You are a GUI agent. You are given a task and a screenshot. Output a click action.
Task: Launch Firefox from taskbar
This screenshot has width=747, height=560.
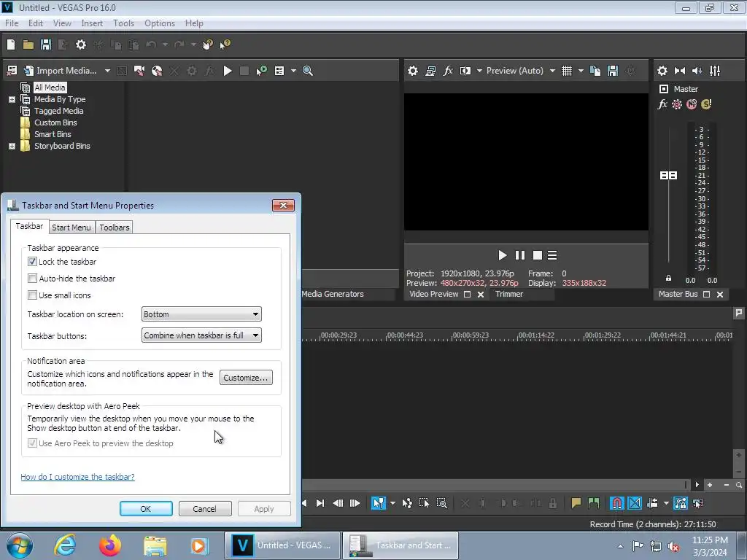[110, 545]
